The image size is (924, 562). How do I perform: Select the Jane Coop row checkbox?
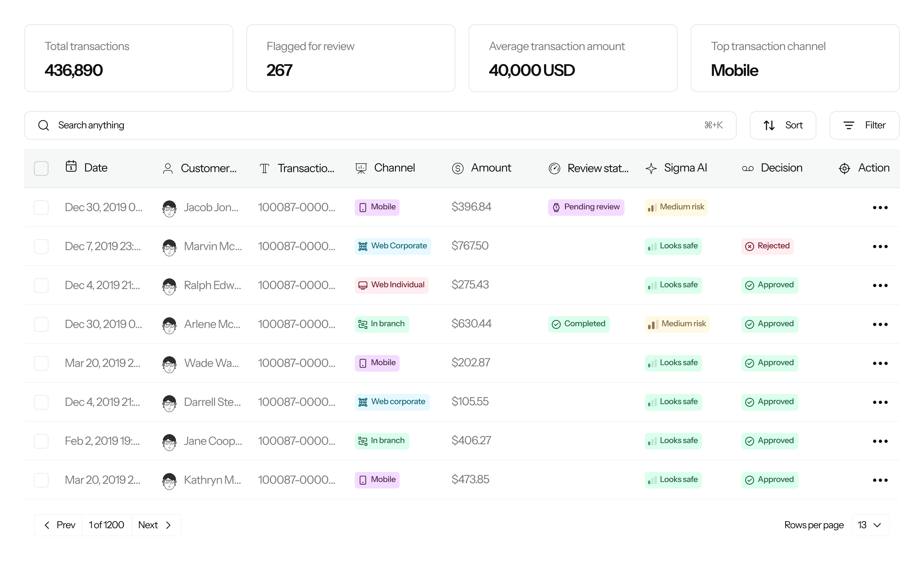coord(41,441)
